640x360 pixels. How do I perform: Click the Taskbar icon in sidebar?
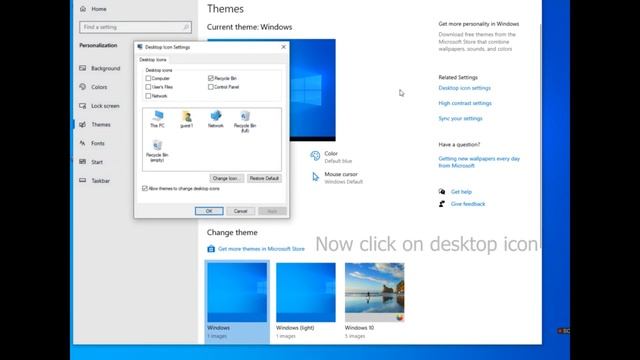[83, 180]
